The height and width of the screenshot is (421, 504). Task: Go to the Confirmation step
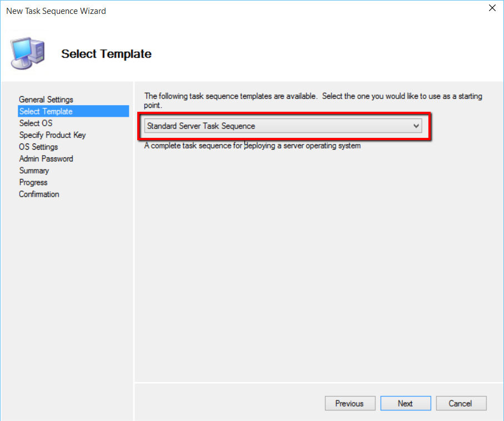pos(39,194)
